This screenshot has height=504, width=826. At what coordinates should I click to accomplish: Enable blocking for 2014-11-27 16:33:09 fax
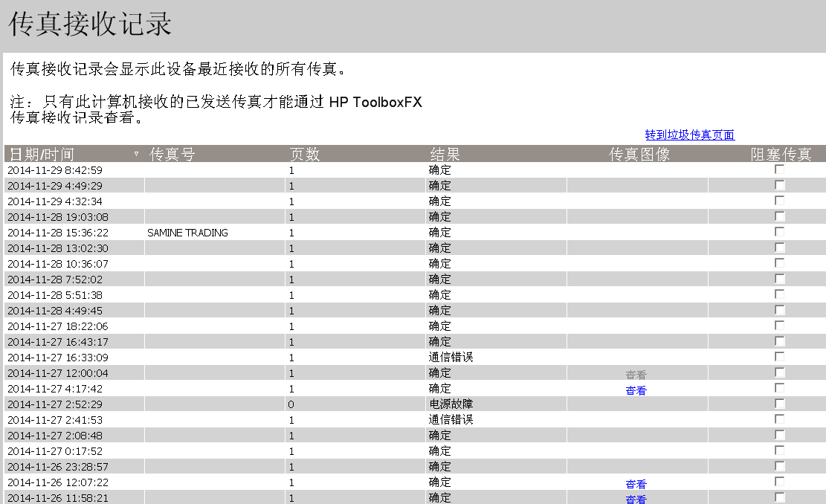(x=779, y=357)
